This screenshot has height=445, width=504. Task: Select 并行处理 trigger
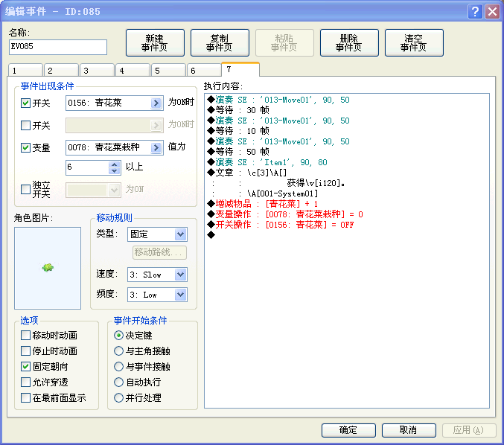pos(118,398)
